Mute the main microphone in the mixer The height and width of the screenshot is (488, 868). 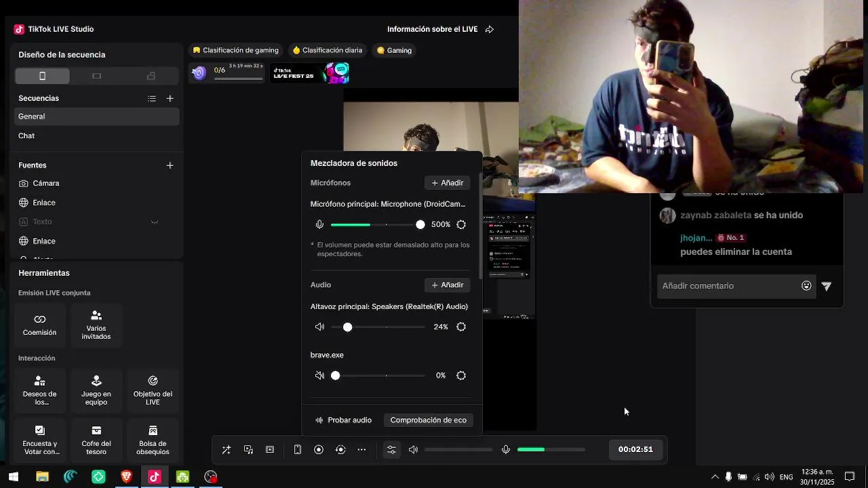319,224
